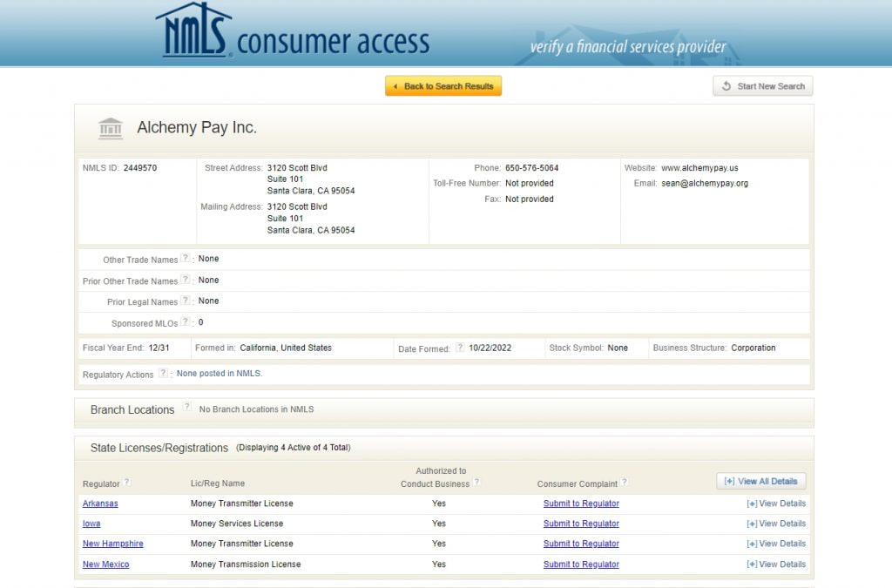Expand View Details for the New Mexico license
This screenshot has width=892, height=588.
[776, 564]
